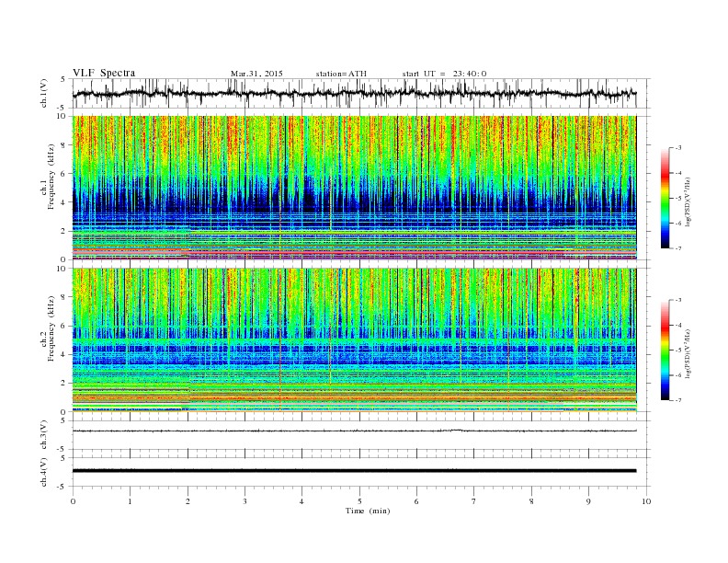Click the "ch.1(V)" waveform axis label

[44, 94]
